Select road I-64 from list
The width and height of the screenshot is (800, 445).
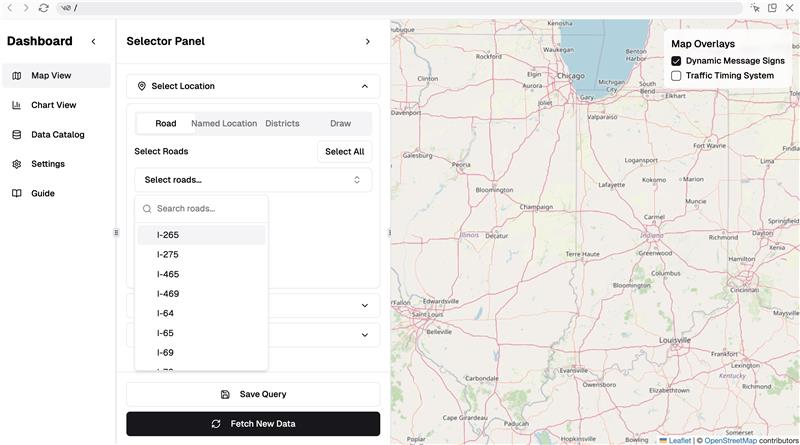click(202, 313)
